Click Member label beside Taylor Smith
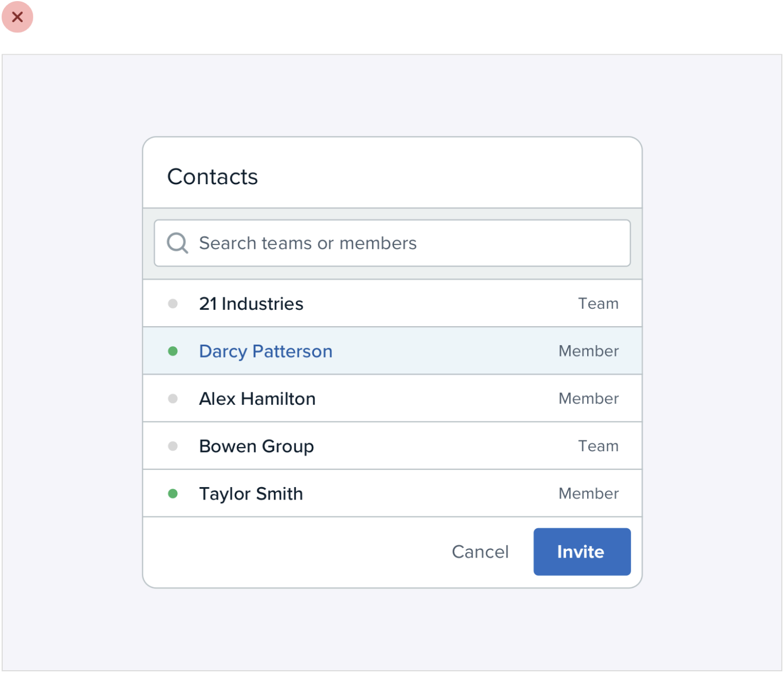The height and width of the screenshot is (674, 784). 588,494
